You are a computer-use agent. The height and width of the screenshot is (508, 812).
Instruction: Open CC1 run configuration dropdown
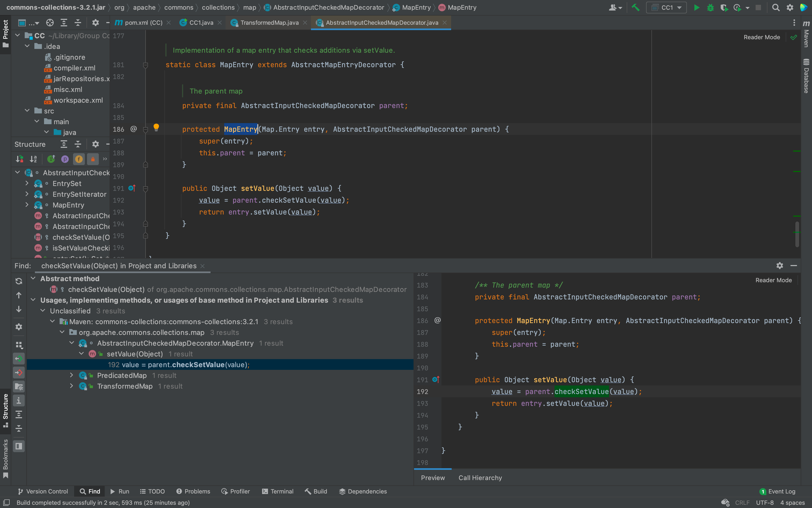pos(667,8)
